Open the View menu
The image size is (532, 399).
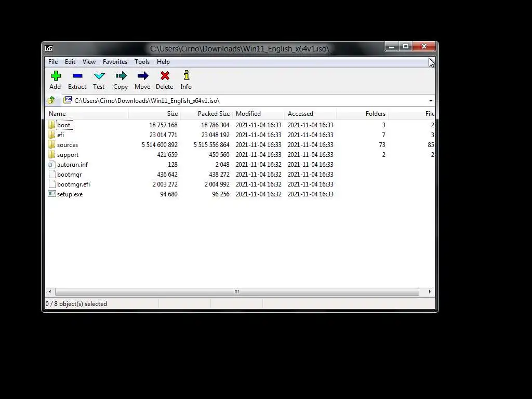(89, 62)
